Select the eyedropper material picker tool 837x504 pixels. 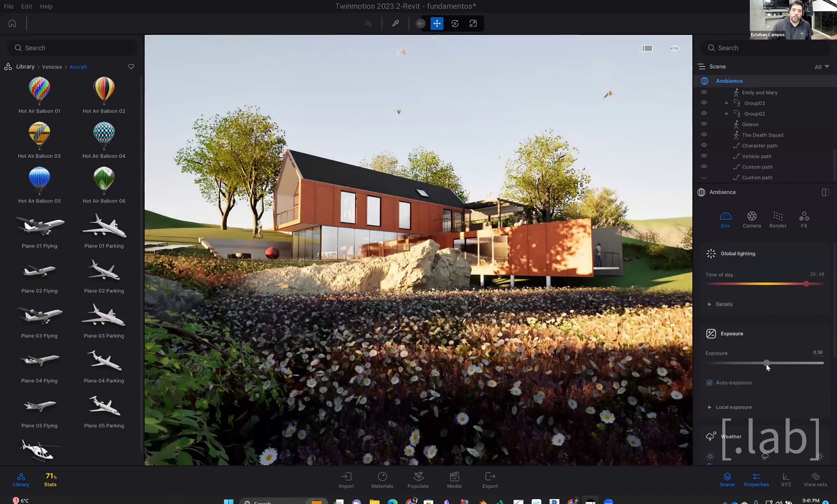(x=395, y=24)
